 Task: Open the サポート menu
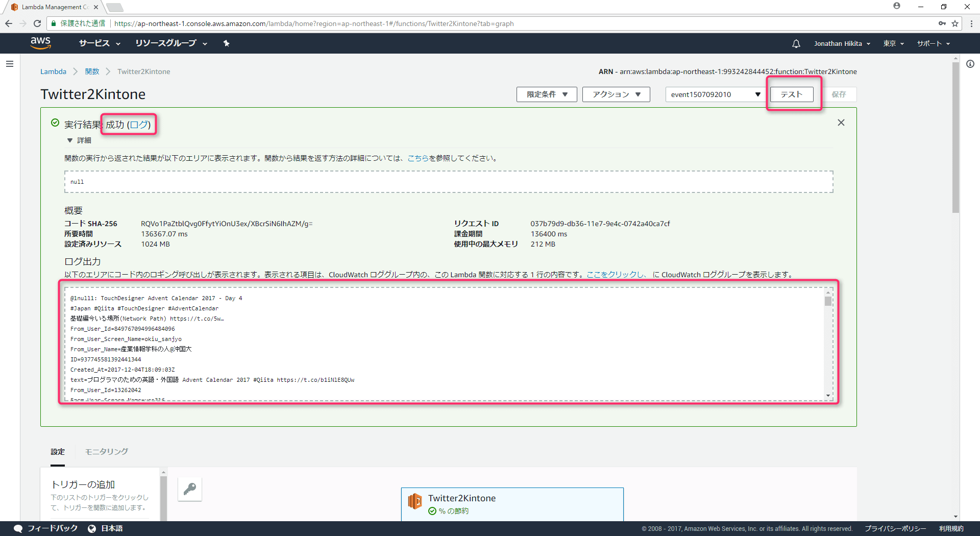coord(934,44)
